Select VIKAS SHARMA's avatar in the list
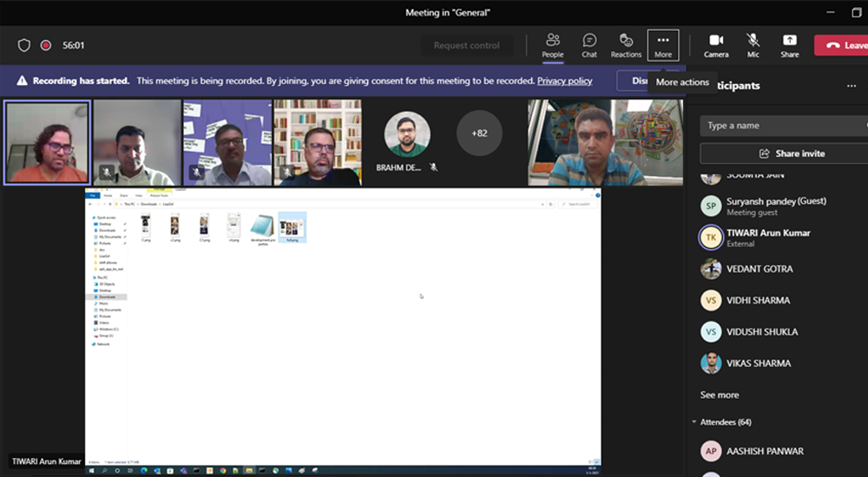 pos(712,363)
